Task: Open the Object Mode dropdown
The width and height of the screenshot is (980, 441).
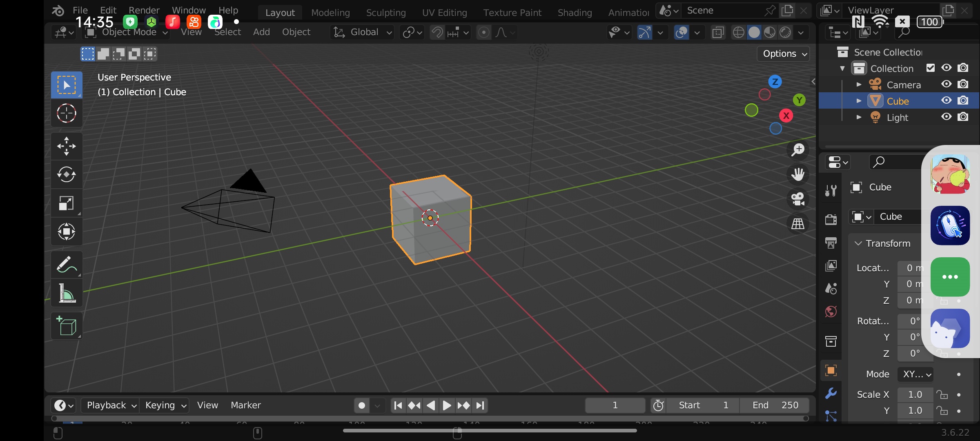Action: pos(127,32)
